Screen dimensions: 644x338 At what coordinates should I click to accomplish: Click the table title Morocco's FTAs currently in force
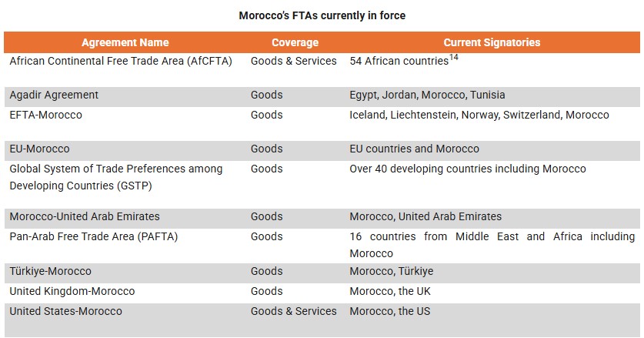[x=322, y=15]
